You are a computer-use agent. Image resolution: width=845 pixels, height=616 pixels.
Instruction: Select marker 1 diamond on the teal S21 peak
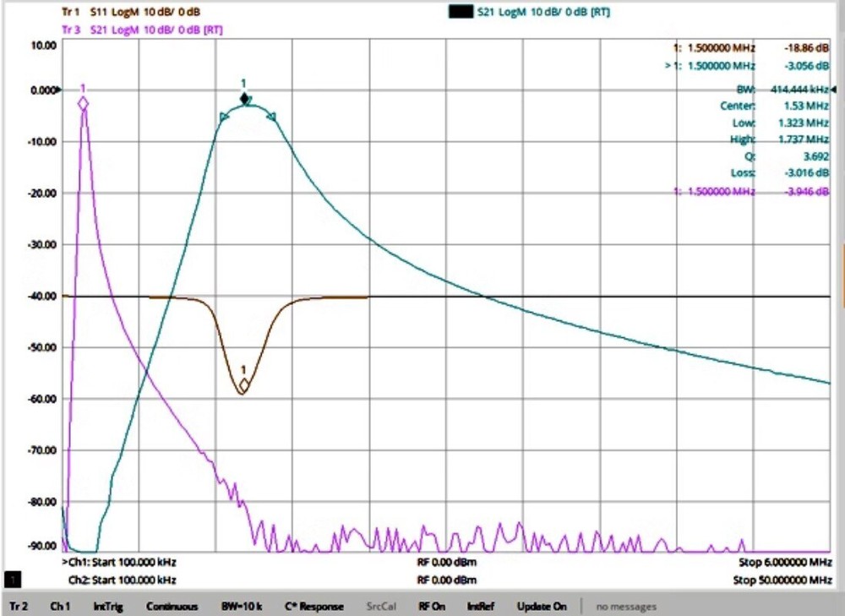click(x=244, y=100)
